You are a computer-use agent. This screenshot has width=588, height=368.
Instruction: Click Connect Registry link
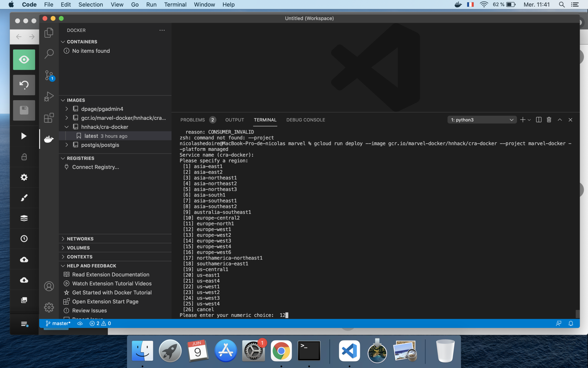tap(95, 167)
